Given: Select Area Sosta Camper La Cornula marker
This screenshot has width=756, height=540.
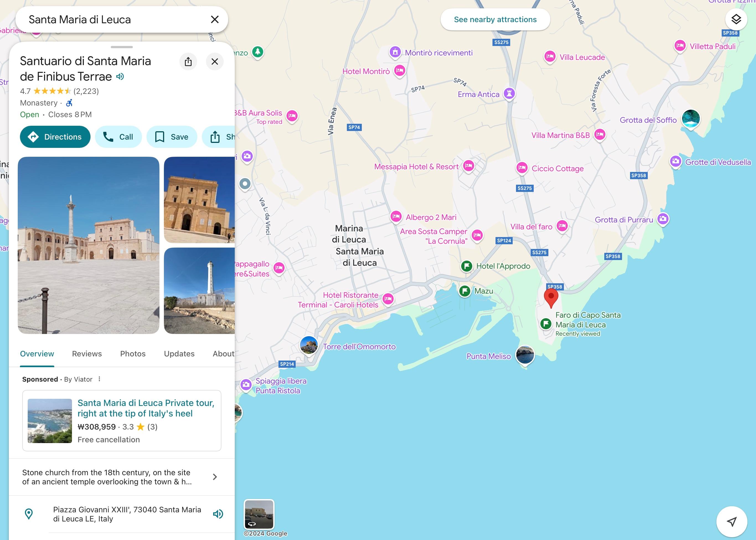Looking at the screenshot, I should coord(477,236).
